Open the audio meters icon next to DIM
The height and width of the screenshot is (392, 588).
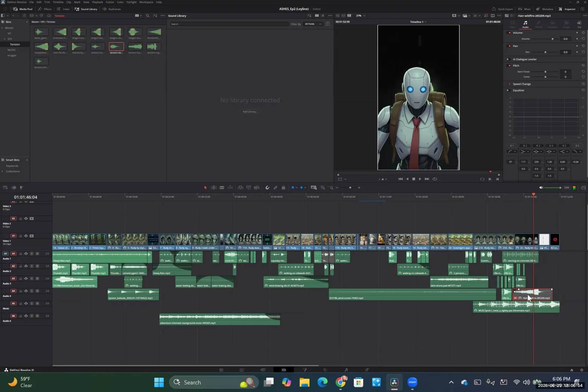tap(574, 188)
